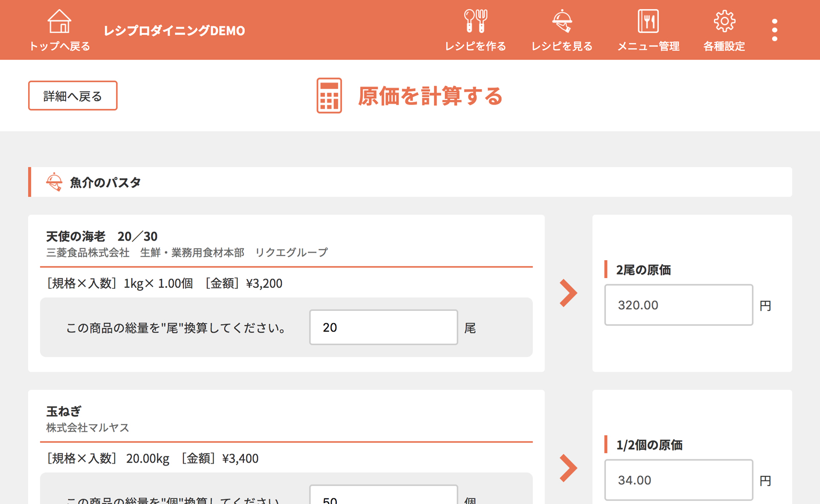Click the 玉ねぎ product name
The image size is (820, 504).
(64, 411)
